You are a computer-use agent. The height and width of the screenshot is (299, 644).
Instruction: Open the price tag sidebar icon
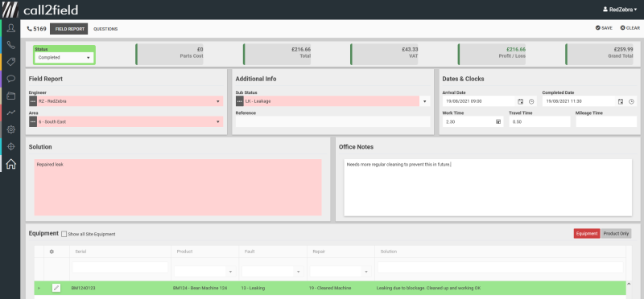[x=10, y=62]
